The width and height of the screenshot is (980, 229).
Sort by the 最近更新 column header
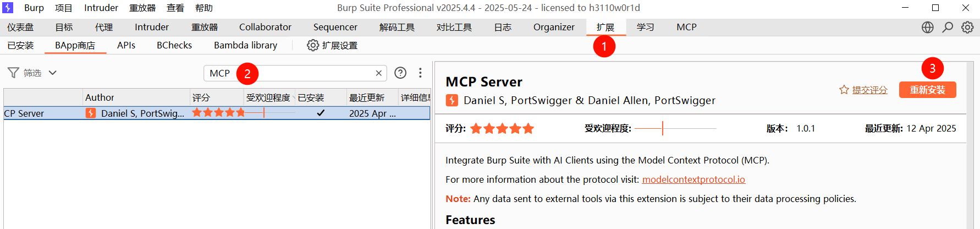[x=372, y=97]
